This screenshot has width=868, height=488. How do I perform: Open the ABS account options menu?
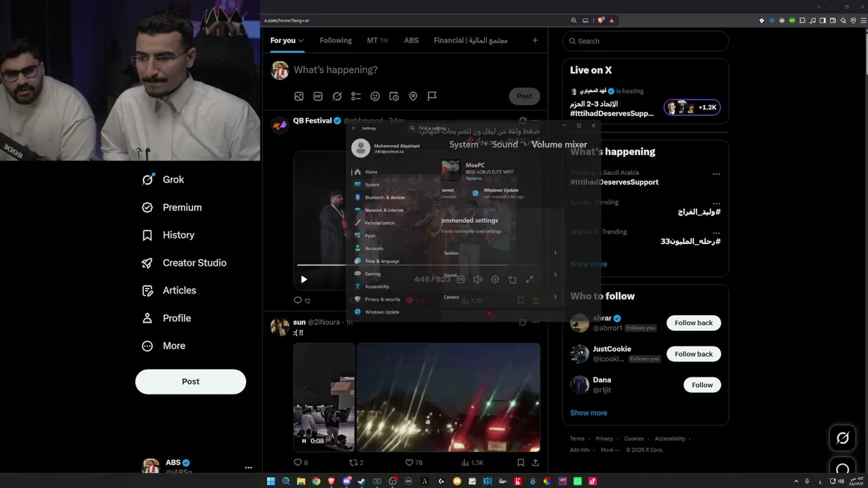coord(248,468)
